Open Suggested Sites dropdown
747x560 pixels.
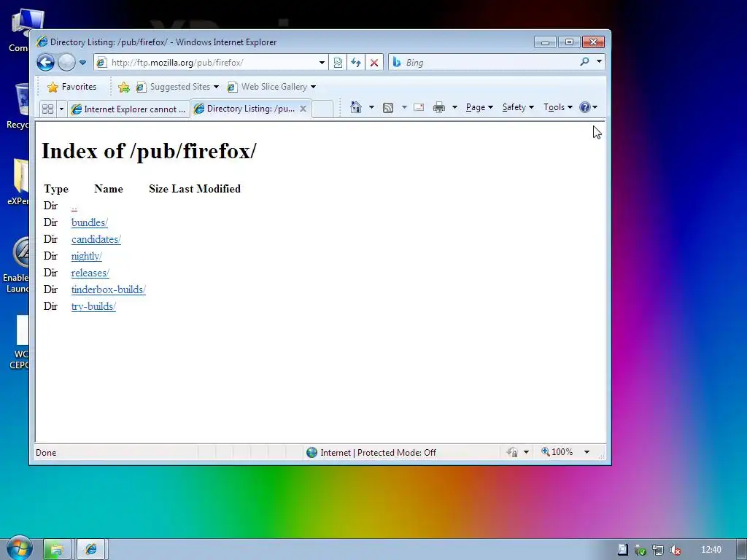click(177, 87)
